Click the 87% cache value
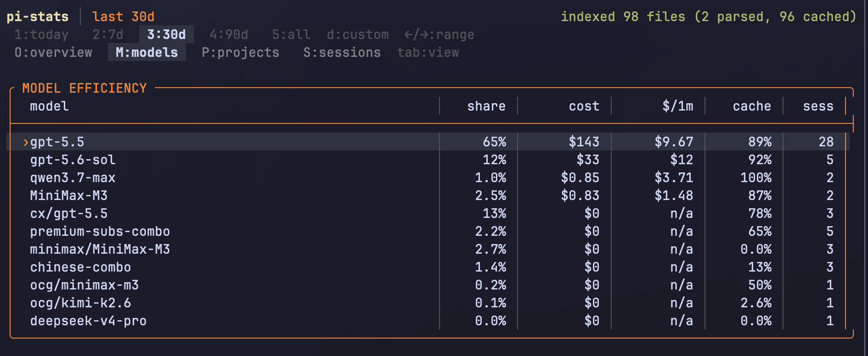868x356 pixels. click(x=760, y=195)
